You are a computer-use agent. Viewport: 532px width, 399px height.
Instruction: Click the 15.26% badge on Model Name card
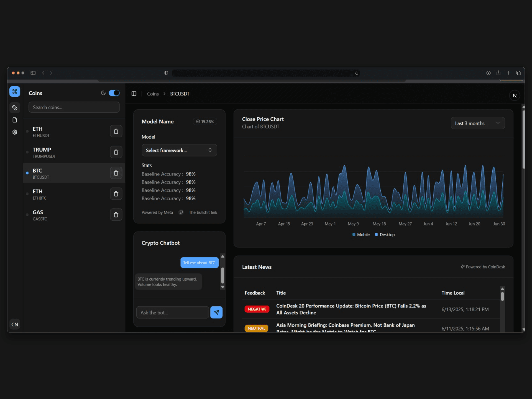(x=205, y=121)
